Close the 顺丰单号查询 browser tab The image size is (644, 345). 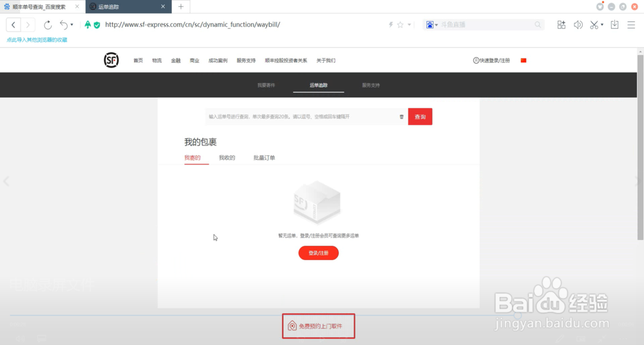(77, 6)
